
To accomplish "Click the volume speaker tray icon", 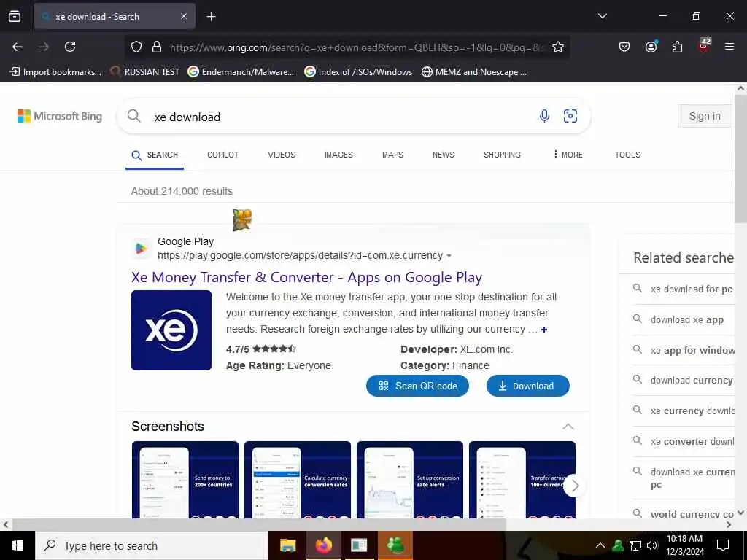I will coord(652,545).
